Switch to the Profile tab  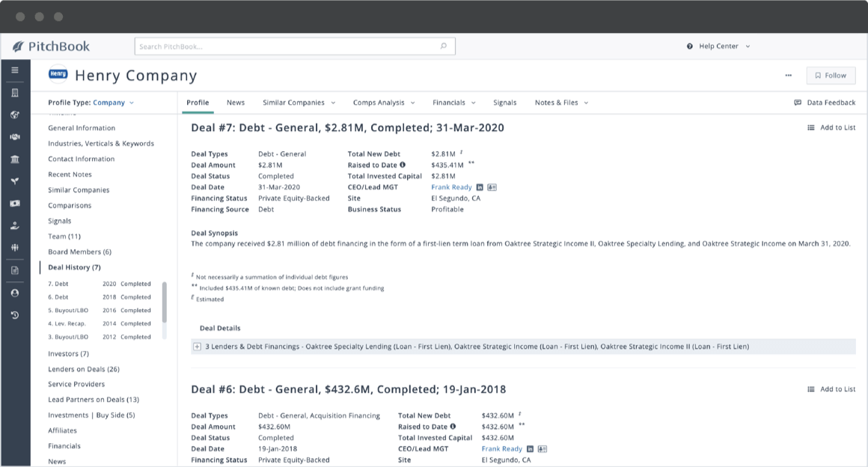tap(198, 103)
